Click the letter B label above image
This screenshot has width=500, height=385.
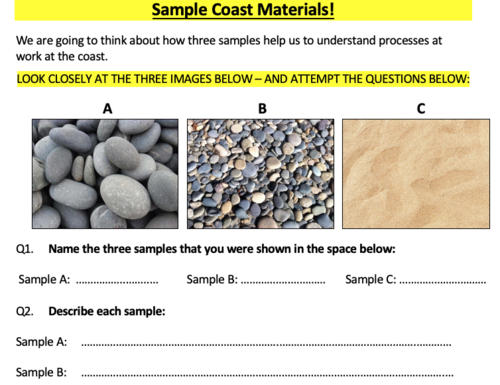click(263, 109)
